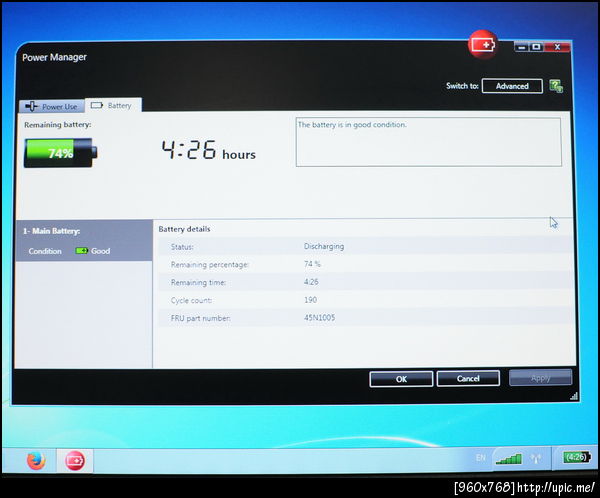Select the Remaining time 4:26 row
This screenshot has width=600, height=498.
click(365, 282)
